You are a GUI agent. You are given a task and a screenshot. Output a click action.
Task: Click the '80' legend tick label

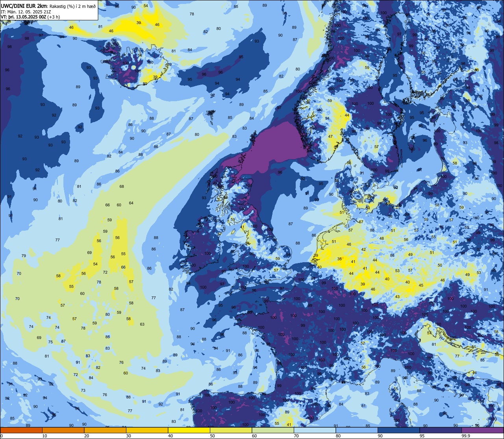point(338,436)
